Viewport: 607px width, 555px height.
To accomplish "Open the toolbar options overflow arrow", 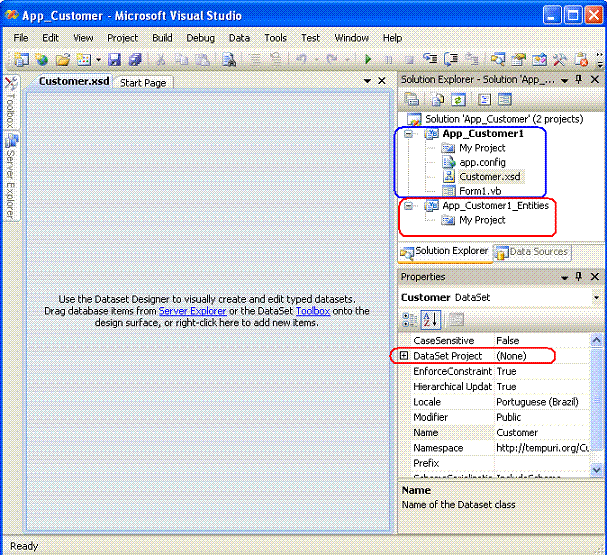I will pos(600,61).
